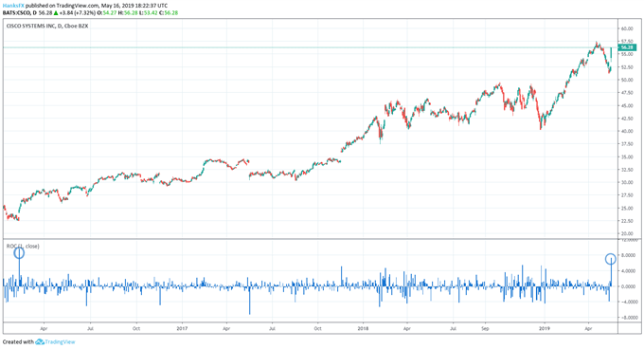Image resolution: width=644 pixels, height=349 pixels.
Task: Click the circled ROC spike at right
Action: click(611, 259)
